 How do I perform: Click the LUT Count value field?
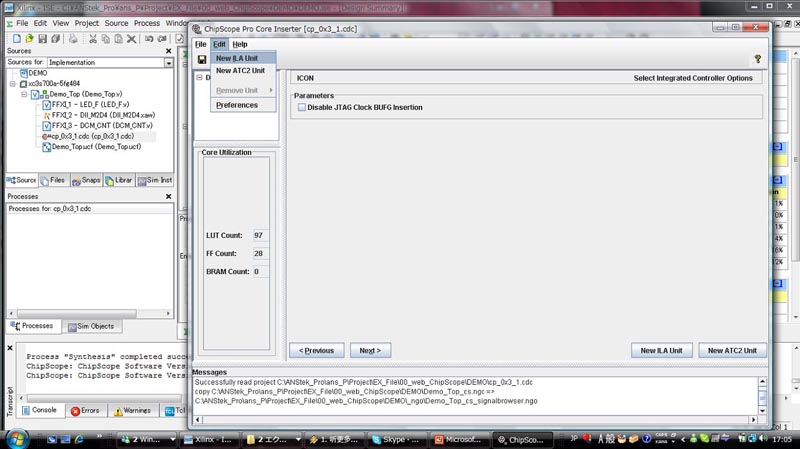pyautogui.click(x=260, y=235)
